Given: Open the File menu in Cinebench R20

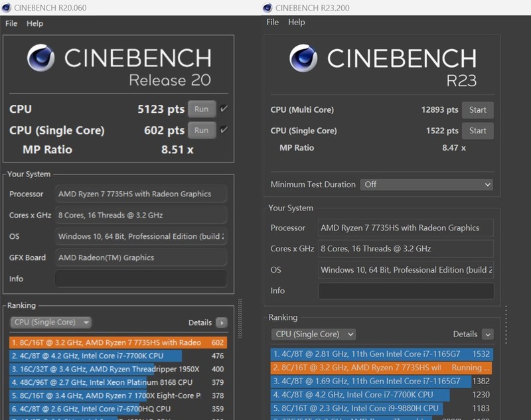Looking at the screenshot, I should point(11,23).
